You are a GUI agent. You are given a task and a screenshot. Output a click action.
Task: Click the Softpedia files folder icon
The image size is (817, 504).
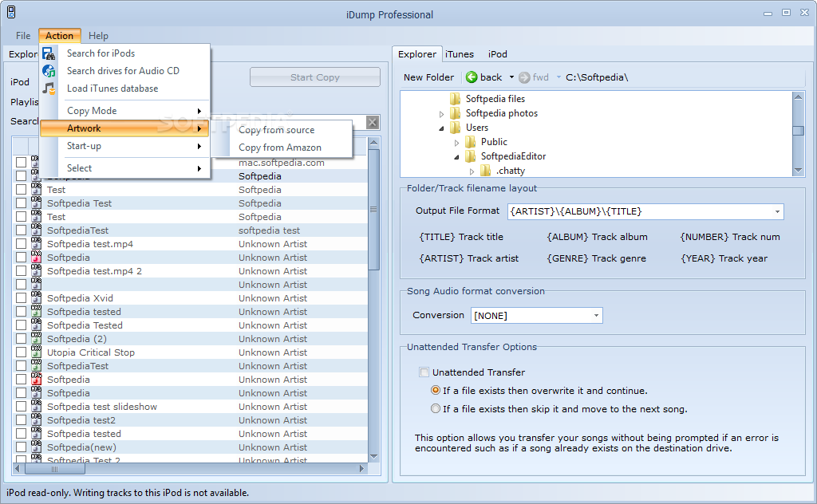click(x=455, y=99)
